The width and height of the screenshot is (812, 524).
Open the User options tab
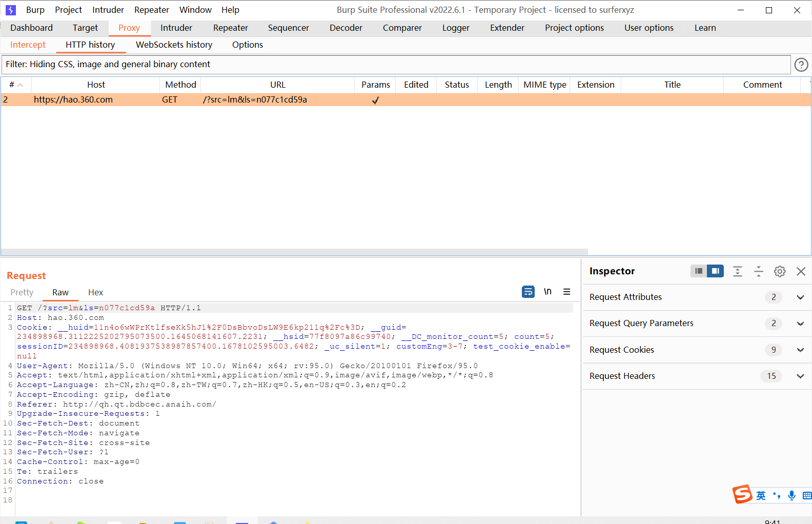click(649, 28)
